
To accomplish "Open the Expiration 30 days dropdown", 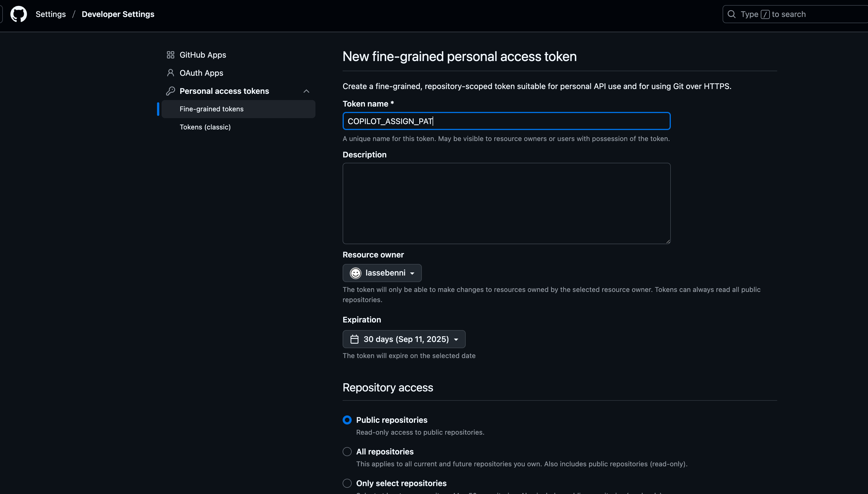I will click(x=404, y=339).
